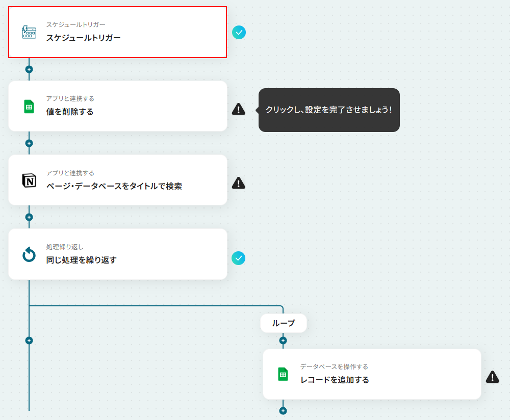Open the レコードを追加する step card
The height and width of the screenshot is (420, 510).
click(372, 374)
